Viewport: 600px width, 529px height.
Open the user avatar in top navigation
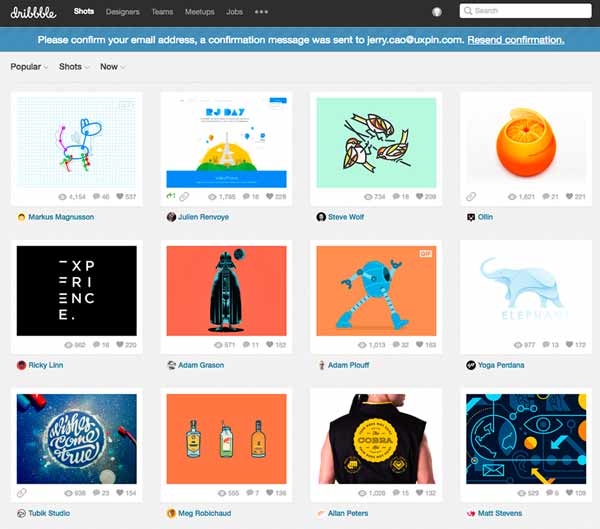tap(436, 11)
